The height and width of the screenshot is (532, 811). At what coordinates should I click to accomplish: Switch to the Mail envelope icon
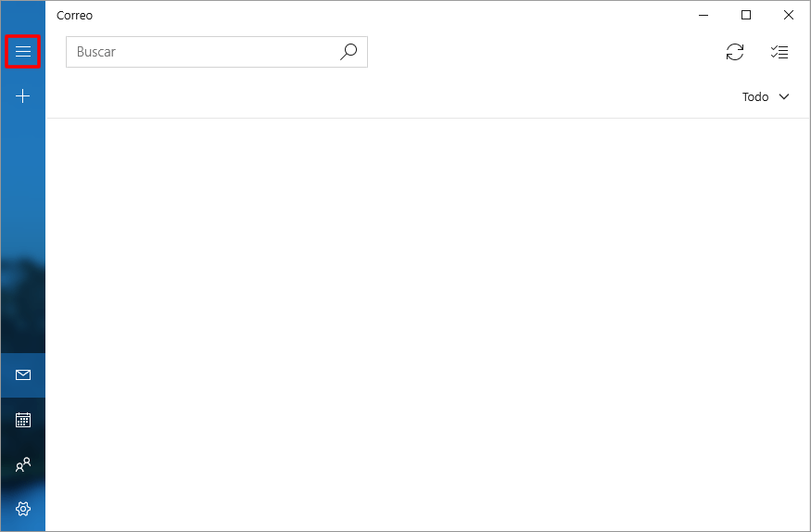coord(23,374)
